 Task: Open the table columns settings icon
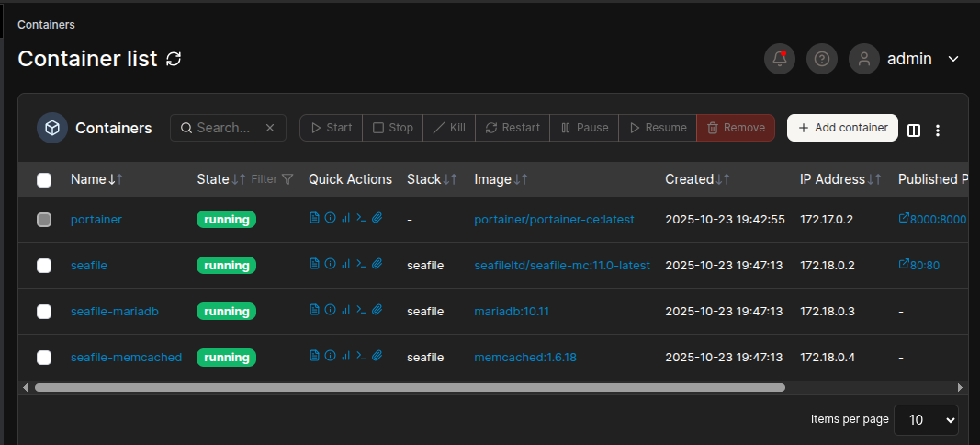click(914, 130)
